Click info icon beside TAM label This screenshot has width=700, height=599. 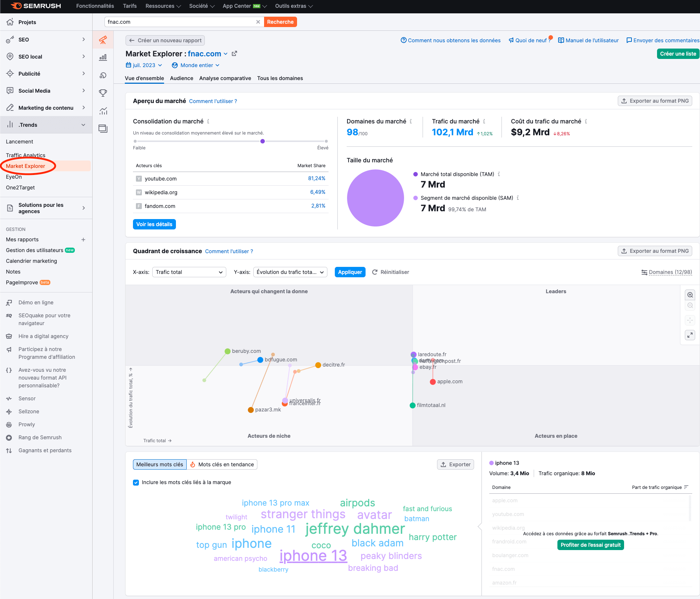[x=499, y=174]
